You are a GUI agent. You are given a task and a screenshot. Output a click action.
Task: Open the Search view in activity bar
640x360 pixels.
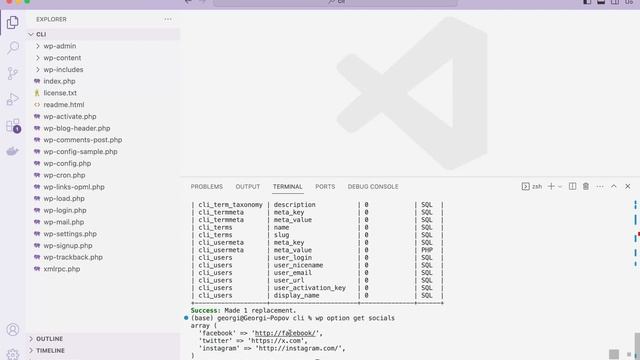13,48
